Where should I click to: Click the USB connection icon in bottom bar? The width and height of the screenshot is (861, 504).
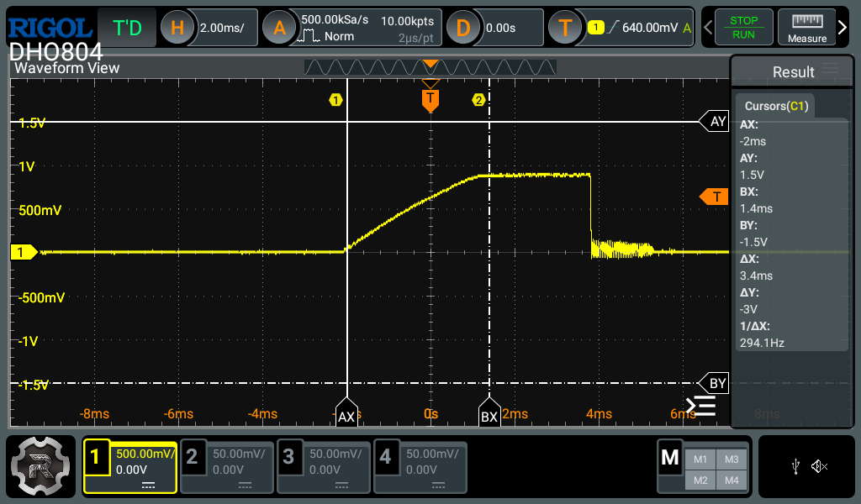795,467
